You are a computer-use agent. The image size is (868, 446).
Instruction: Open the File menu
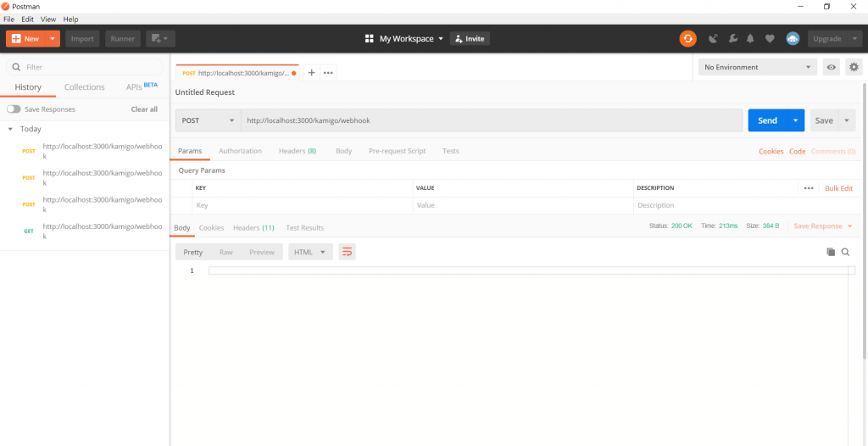tap(8, 19)
